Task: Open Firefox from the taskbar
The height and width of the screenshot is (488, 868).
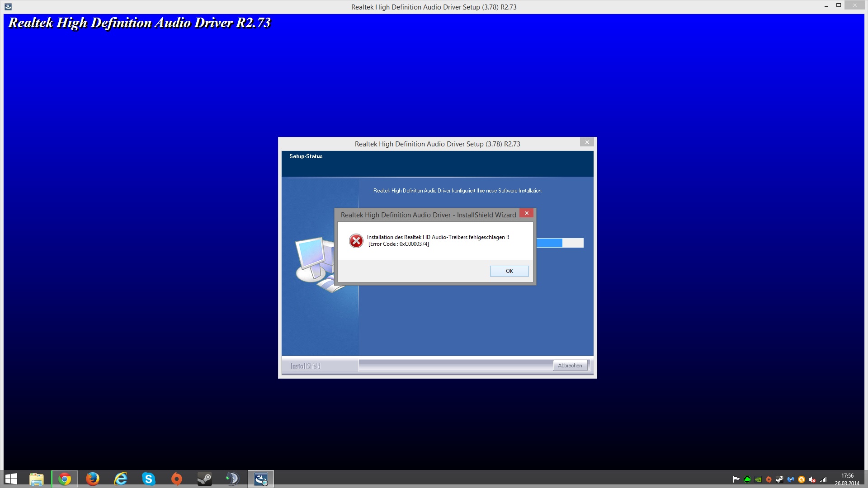Action: pyautogui.click(x=93, y=479)
